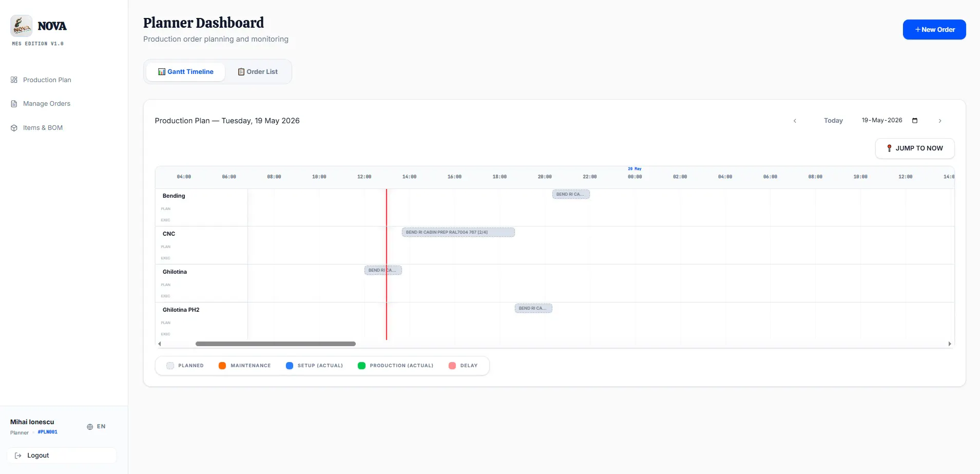Open Manage Orders from sidebar
Viewport: 980px width, 474px height.
(x=46, y=104)
